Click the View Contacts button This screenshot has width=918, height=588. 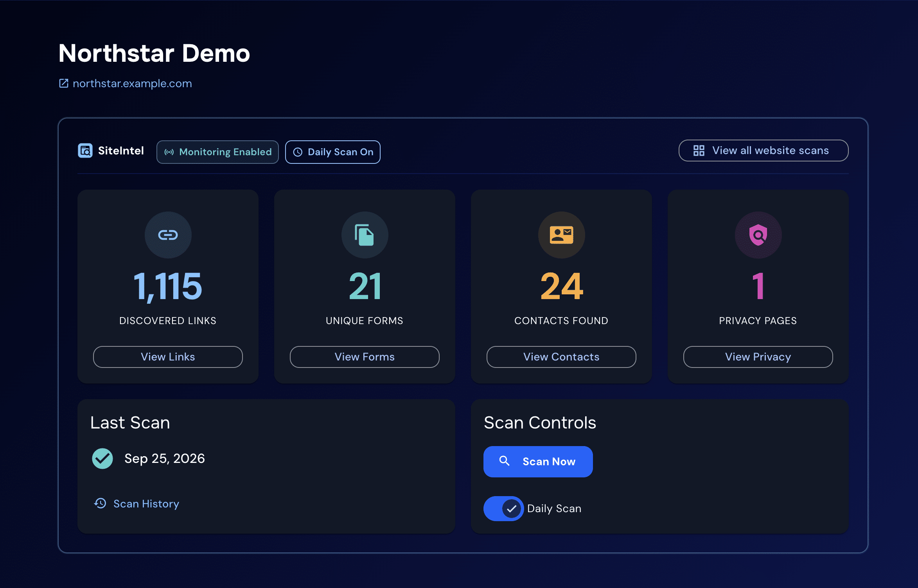[x=561, y=357]
